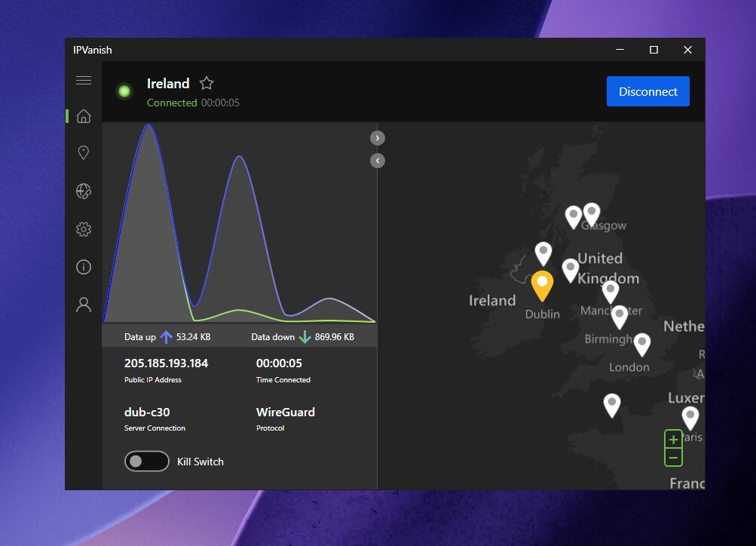This screenshot has width=756, height=546.
Task: Select the London map pin
Action: pyautogui.click(x=641, y=345)
